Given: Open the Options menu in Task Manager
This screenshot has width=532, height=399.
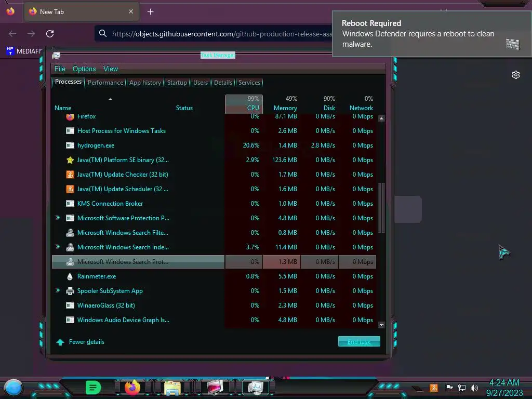Looking at the screenshot, I should pyautogui.click(x=84, y=69).
